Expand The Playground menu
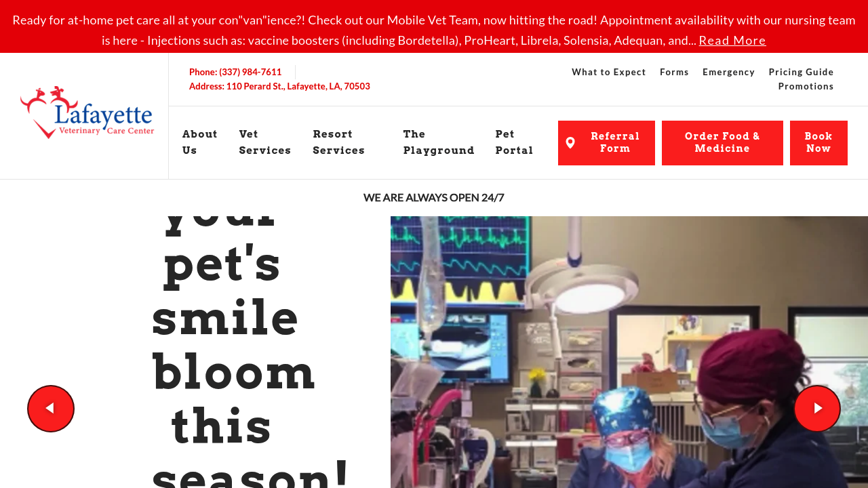The height and width of the screenshot is (488, 868). [x=439, y=142]
